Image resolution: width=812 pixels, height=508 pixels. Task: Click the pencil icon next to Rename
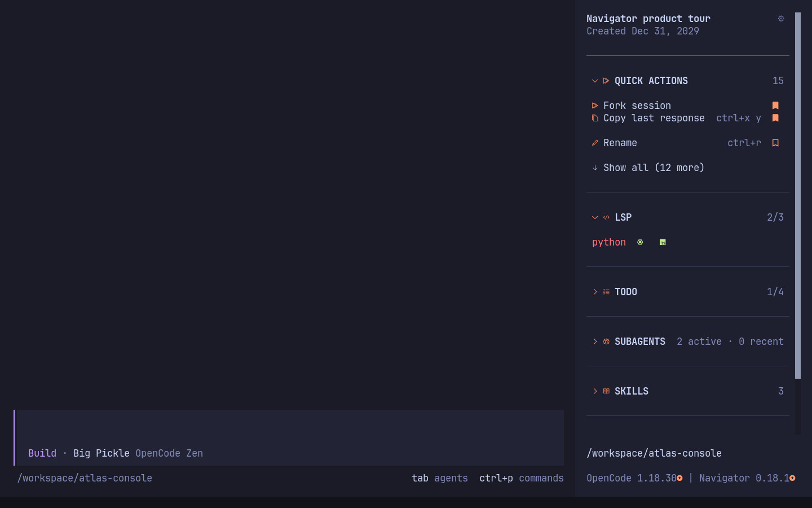pyautogui.click(x=595, y=143)
